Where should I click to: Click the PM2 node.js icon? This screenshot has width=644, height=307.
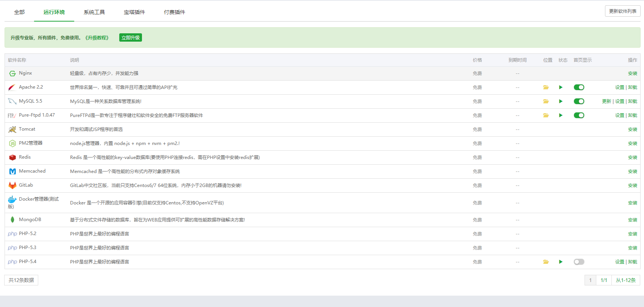pyautogui.click(x=12, y=143)
